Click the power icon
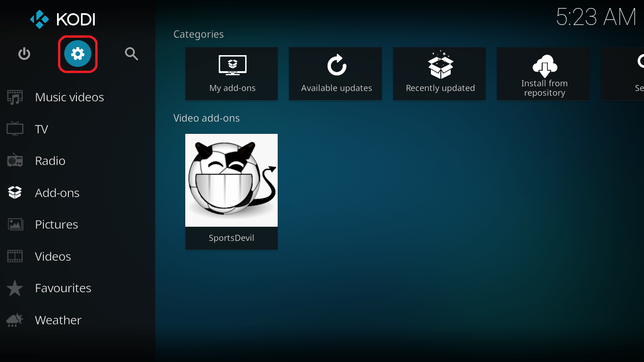Viewport: 644px width, 362px height. (x=24, y=54)
